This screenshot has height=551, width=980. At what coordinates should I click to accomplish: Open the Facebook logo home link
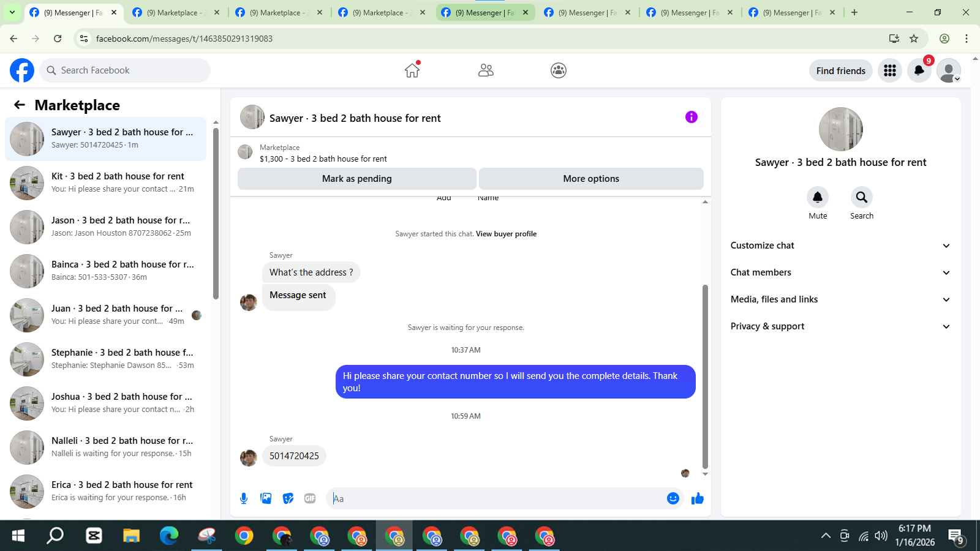22,70
